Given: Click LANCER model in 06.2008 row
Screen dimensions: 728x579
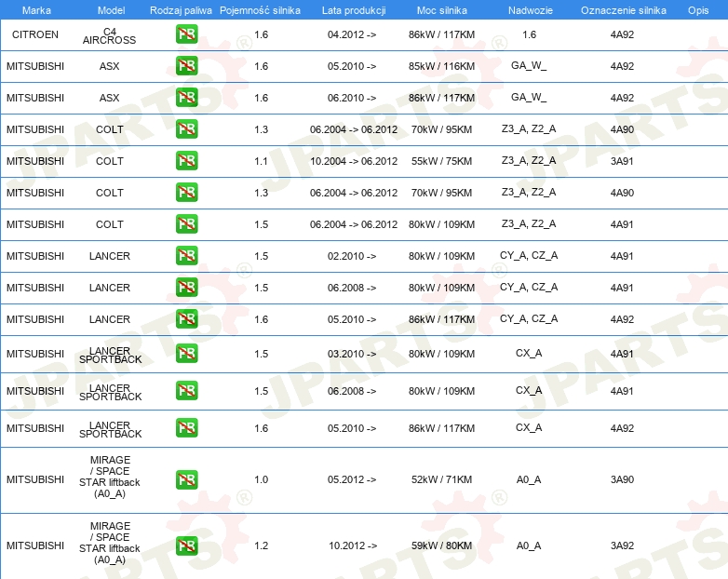Looking at the screenshot, I should 110,288.
